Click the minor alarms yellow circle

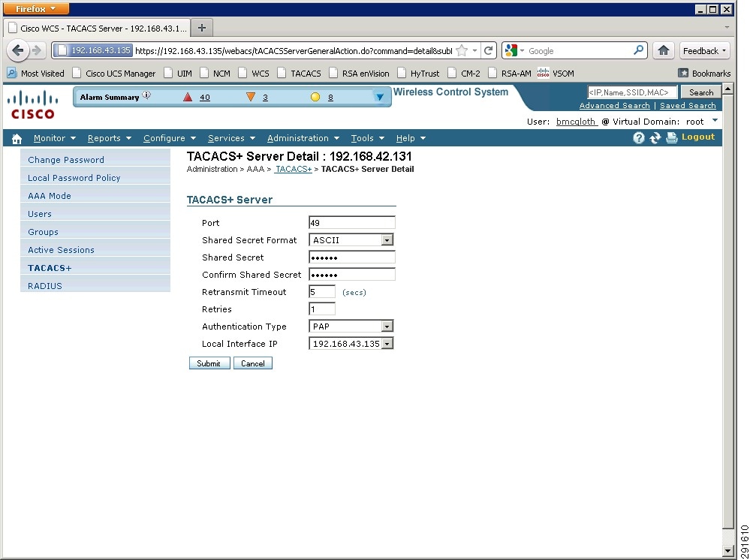pyautogui.click(x=315, y=97)
